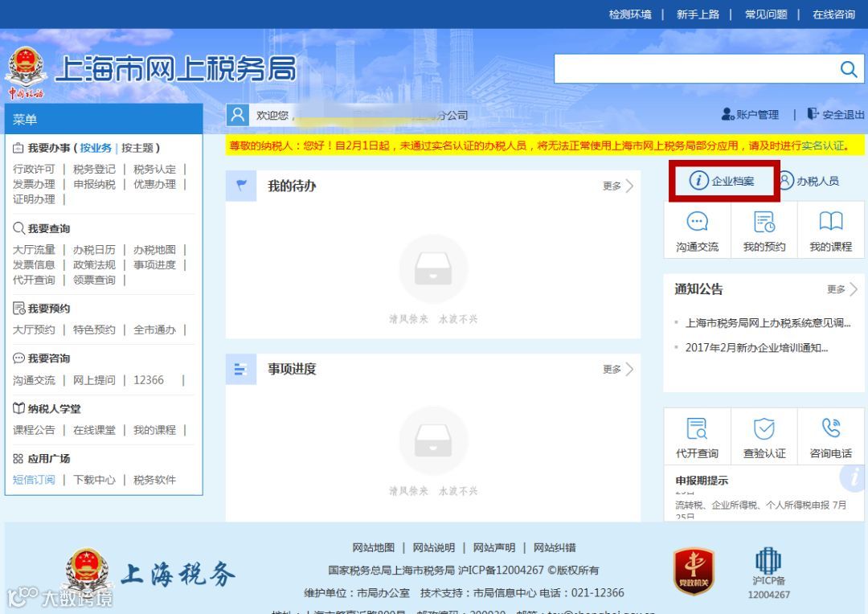Open 我的课程 in the left menu
This screenshot has width=868, height=614.
(154, 430)
